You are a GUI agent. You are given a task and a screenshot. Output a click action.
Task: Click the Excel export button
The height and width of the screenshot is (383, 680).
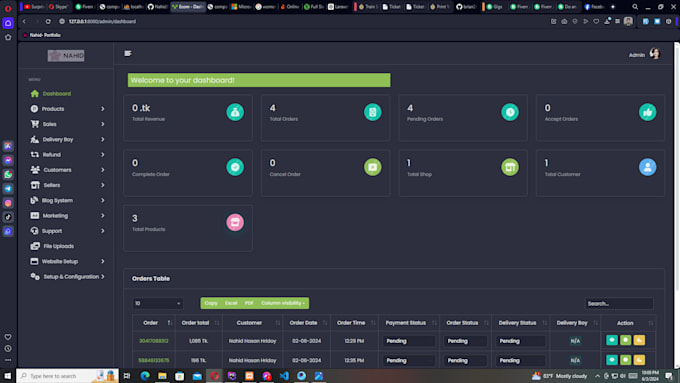click(231, 303)
